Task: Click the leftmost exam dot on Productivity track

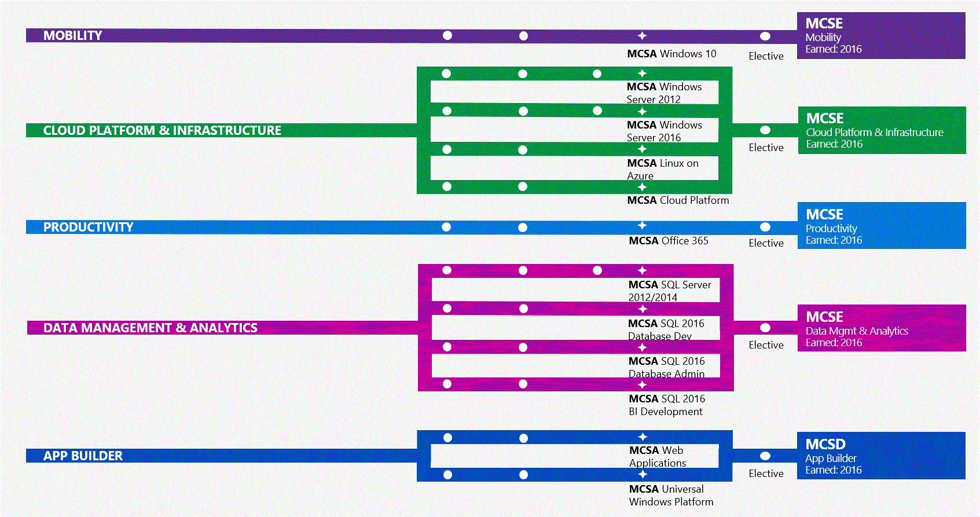Action: pos(446,227)
